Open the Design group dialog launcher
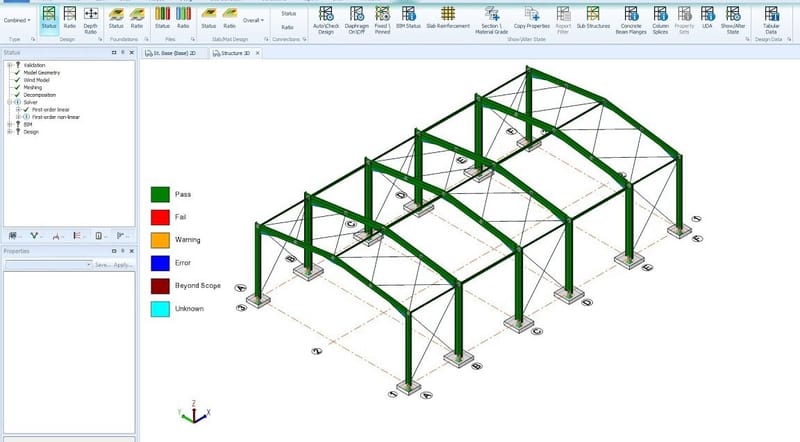Image resolution: width=800 pixels, height=442 pixels. click(x=100, y=39)
